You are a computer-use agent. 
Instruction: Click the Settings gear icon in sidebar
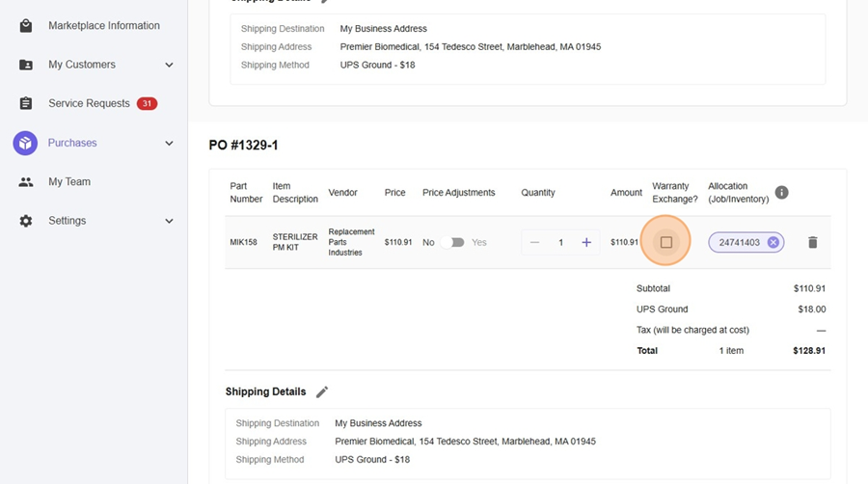26,221
